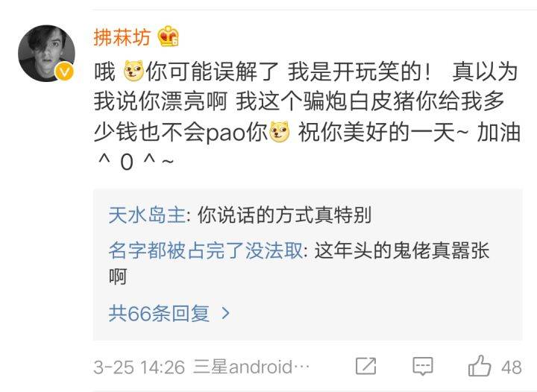The width and height of the screenshot is (537, 392).
Task: Tap the main comment text body
Action: pyautogui.click(x=307, y=116)
